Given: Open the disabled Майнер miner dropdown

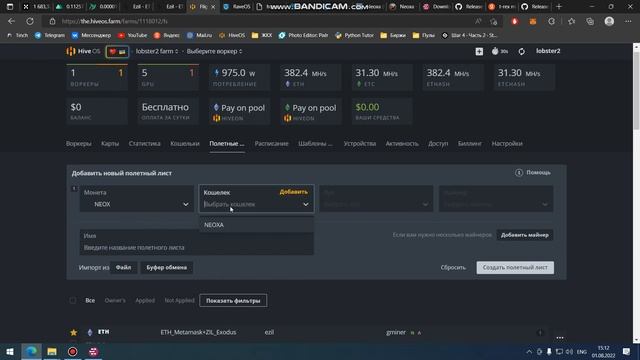Looking at the screenshot, I should tap(496, 199).
